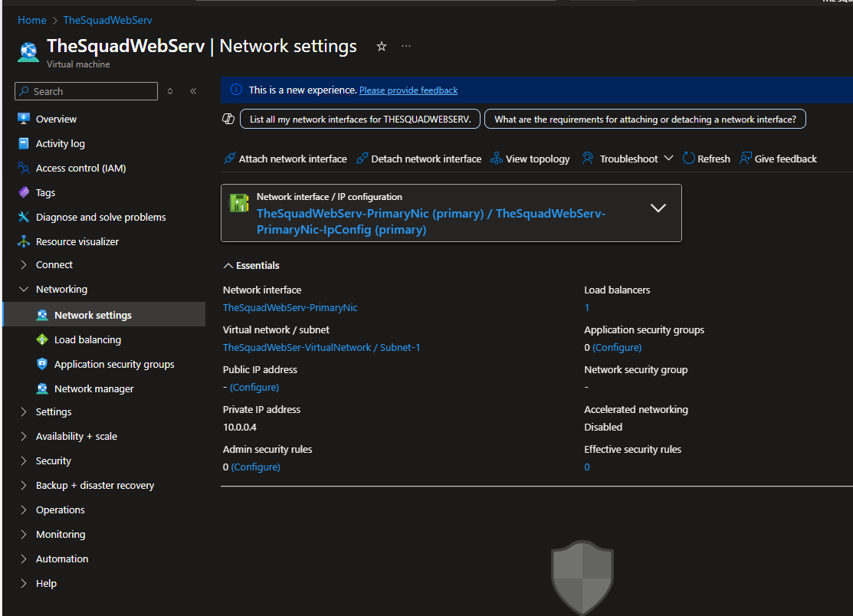Click the Network settings sidebar icon
Viewport: 853px width, 616px height.
click(x=42, y=315)
